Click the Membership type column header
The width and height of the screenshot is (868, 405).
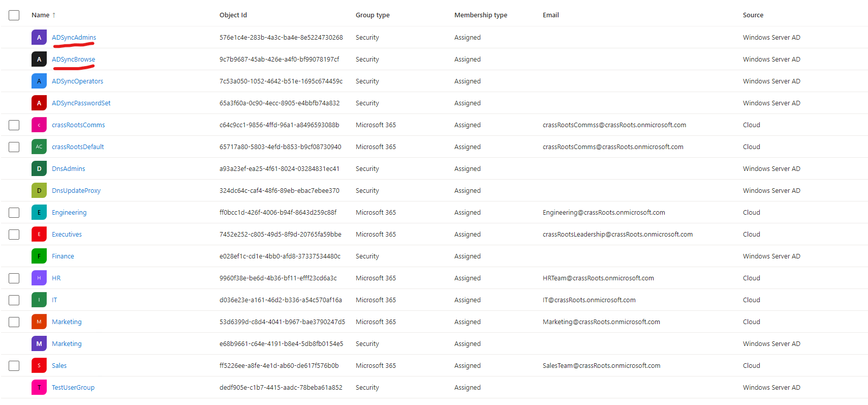pos(481,15)
